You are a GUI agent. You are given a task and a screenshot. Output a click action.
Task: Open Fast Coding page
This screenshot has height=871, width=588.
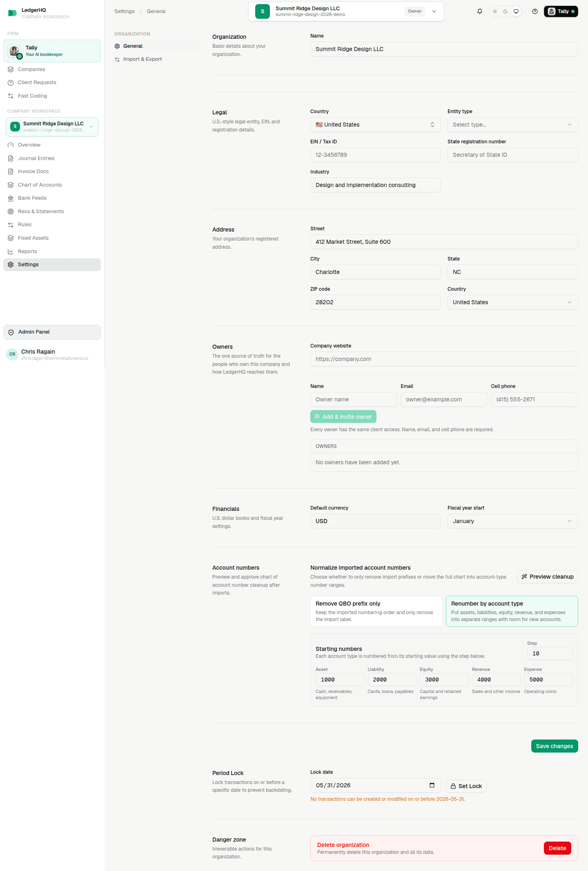click(x=52, y=96)
